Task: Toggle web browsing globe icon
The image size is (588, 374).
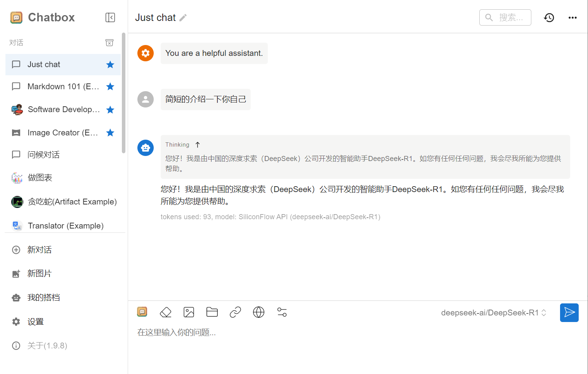Action: tap(258, 312)
